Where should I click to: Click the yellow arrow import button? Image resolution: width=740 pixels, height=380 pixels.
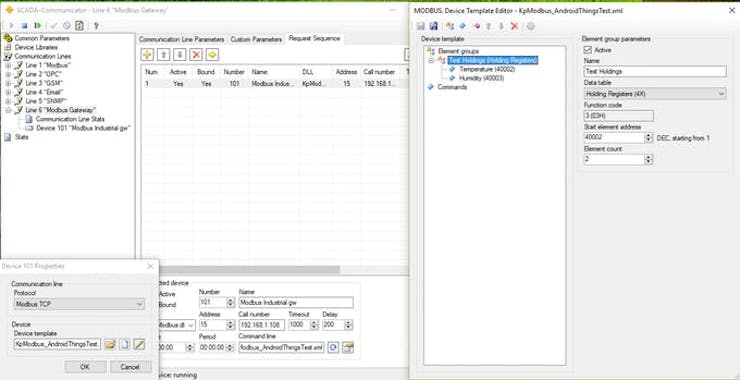click(x=212, y=55)
